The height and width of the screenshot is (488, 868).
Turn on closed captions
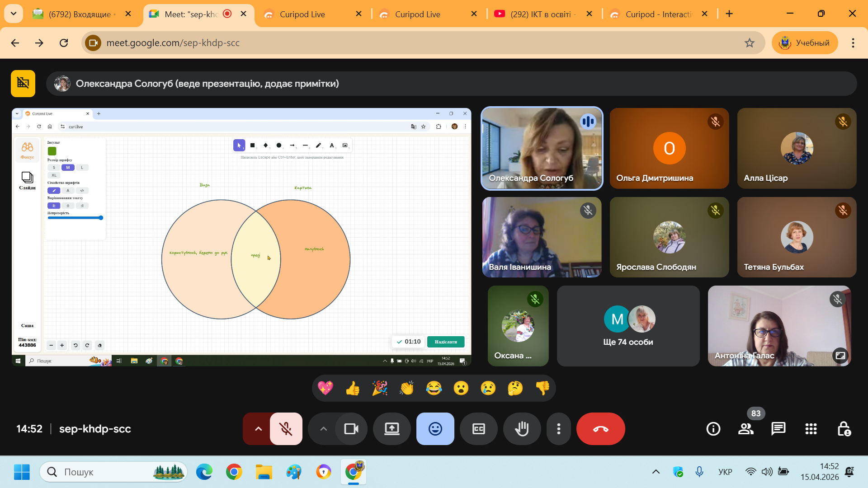tap(478, 429)
